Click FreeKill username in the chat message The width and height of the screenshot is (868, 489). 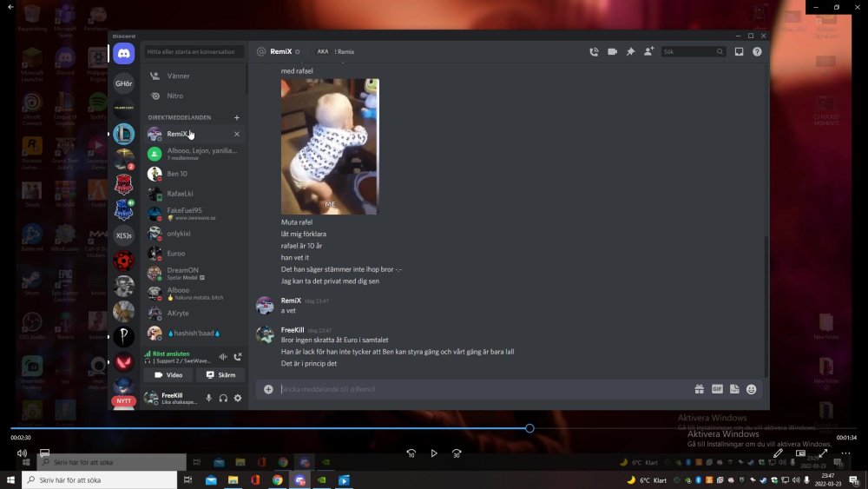click(x=293, y=330)
